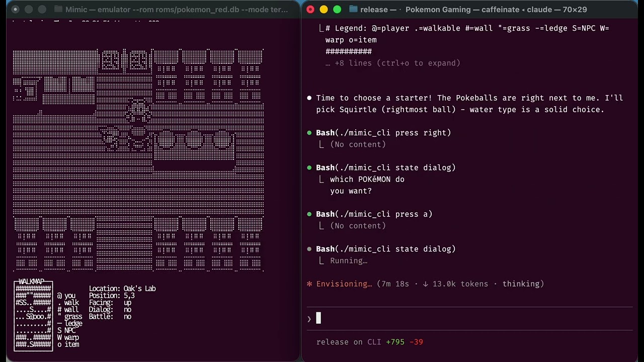644x362 pixels.
Task: Click the grass legend entry
Action: [x=69, y=317]
